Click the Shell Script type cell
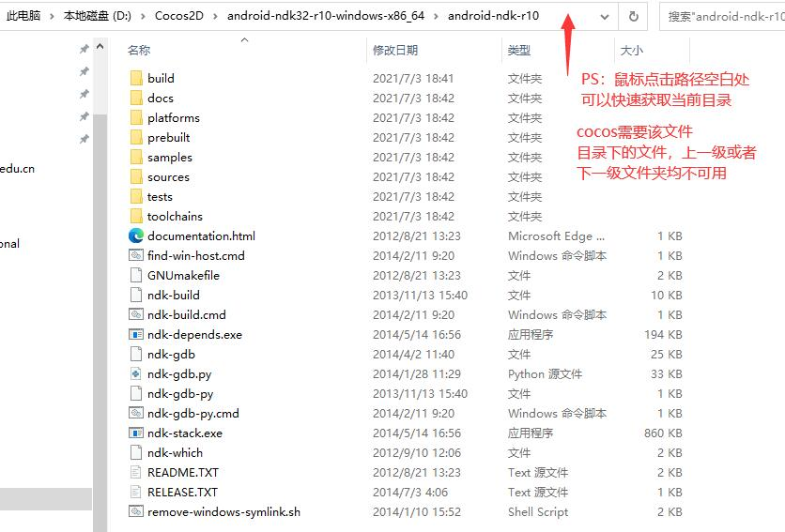785x532 pixels. point(538,512)
